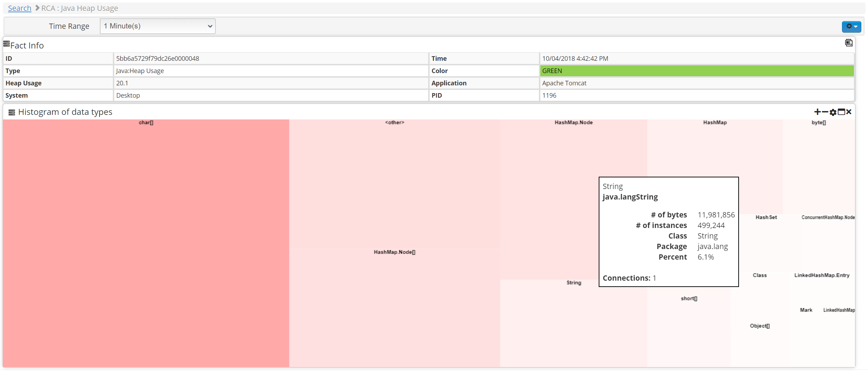Go to the Search breadcrumb link

(x=20, y=8)
